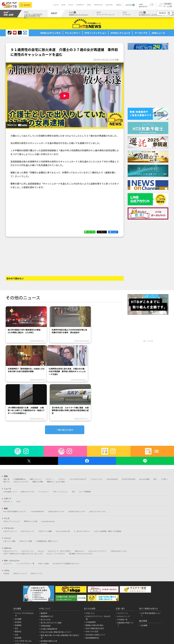Open ニュース in the top menu

(x=56, y=5)
